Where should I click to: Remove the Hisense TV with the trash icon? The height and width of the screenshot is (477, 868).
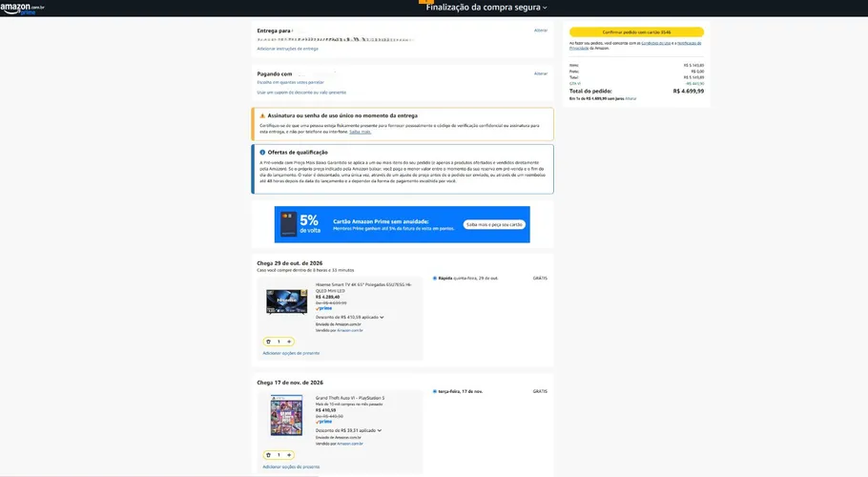tap(268, 342)
